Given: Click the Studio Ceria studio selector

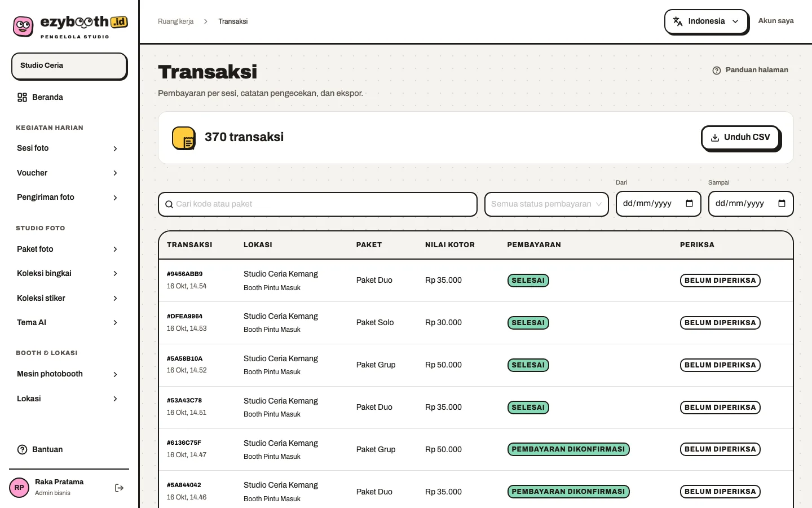Looking at the screenshot, I should [69, 66].
